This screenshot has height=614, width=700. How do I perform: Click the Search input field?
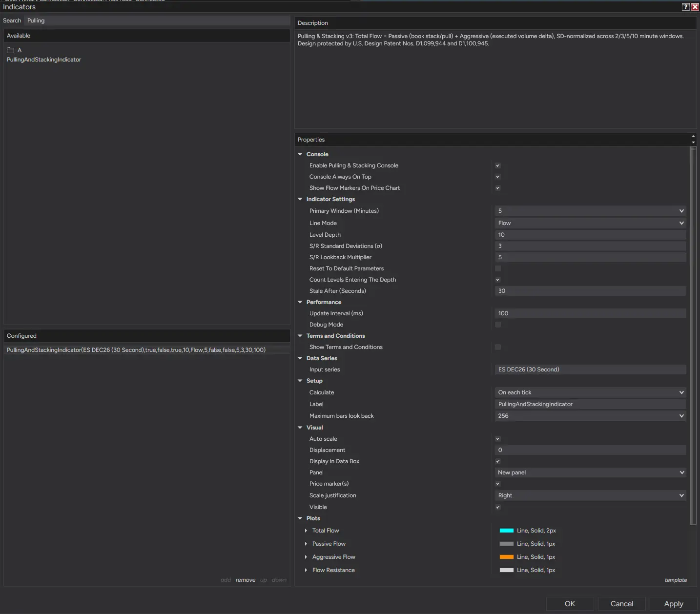coord(157,20)
